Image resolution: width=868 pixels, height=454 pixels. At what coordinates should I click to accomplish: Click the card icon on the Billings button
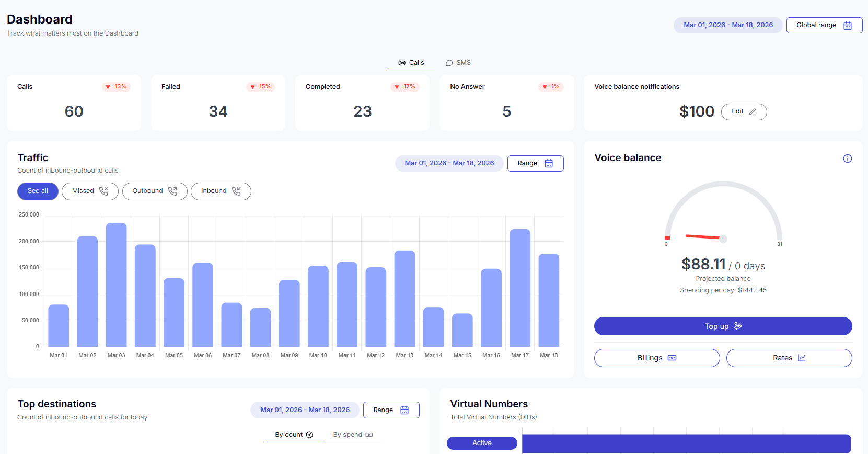(x=672, y=358)
